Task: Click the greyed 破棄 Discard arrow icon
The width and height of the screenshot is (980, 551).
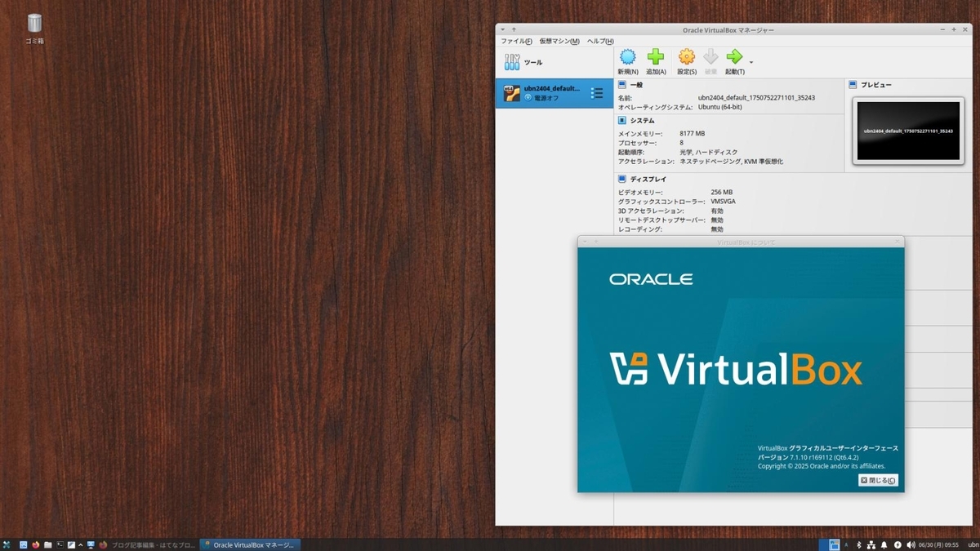Action: coord(710,57)
